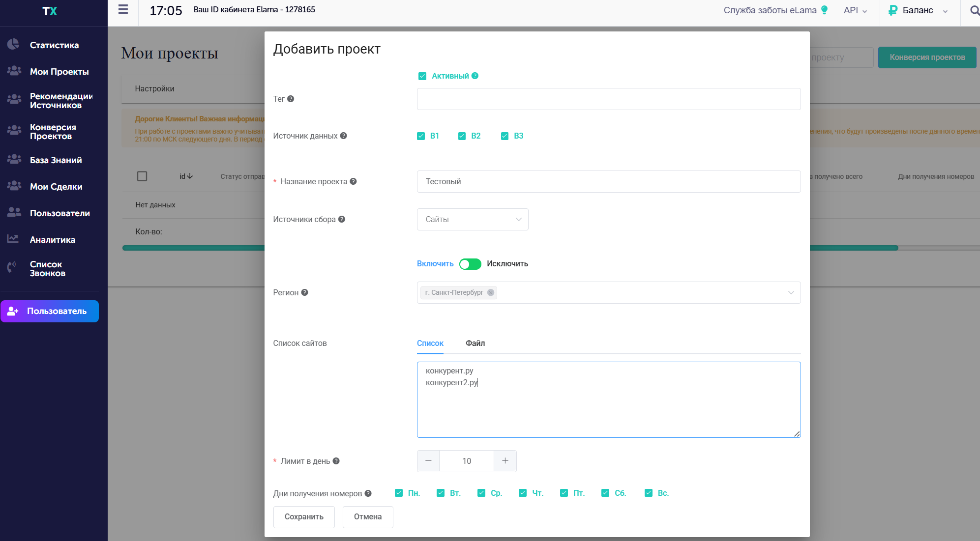Uncheck the Сб. day checkbox

click(x=605, y=493)
